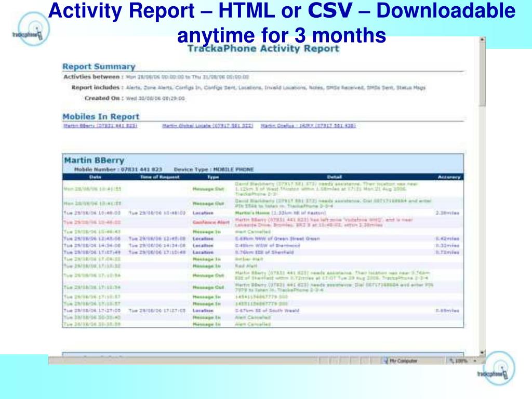Open the third Mobiles In Report link (07917 581 438)

308,126
